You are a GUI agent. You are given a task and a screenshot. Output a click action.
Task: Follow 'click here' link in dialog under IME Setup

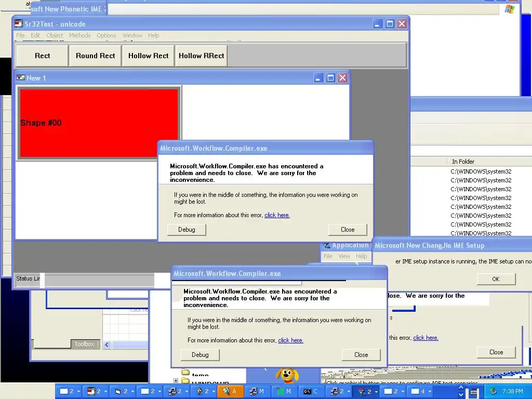pyautogui.click(x=425, y=338)
